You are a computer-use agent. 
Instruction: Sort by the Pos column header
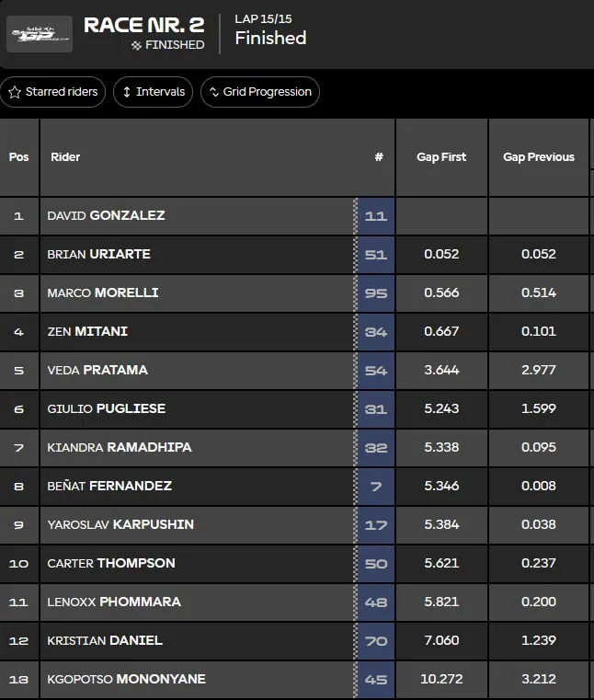[18, 157]
